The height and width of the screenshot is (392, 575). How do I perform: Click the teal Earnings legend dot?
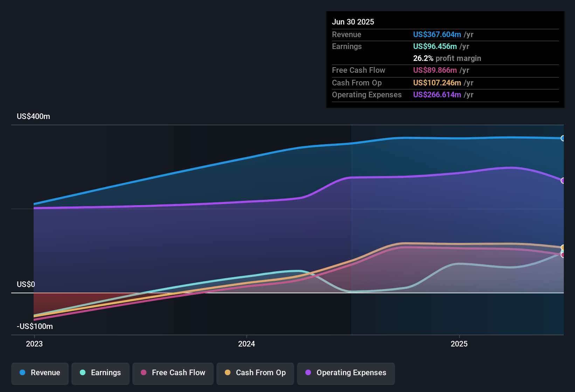coord(83,373)
